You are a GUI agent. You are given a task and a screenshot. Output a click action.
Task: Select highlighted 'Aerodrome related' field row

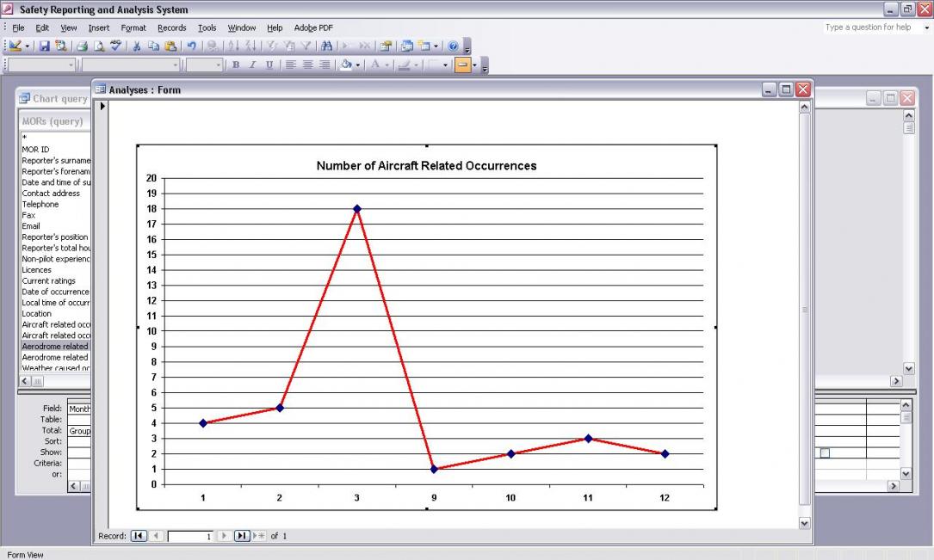(55, 347)
